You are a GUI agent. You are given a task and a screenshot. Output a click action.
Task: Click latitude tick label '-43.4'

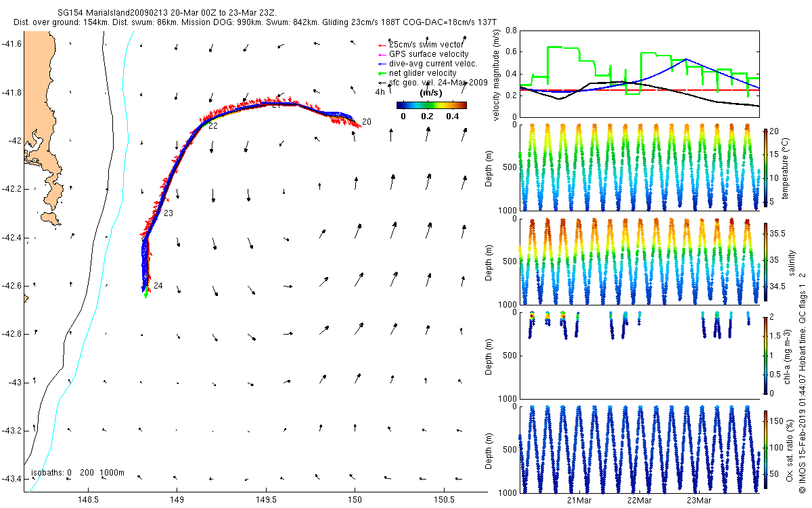[12, 479]
